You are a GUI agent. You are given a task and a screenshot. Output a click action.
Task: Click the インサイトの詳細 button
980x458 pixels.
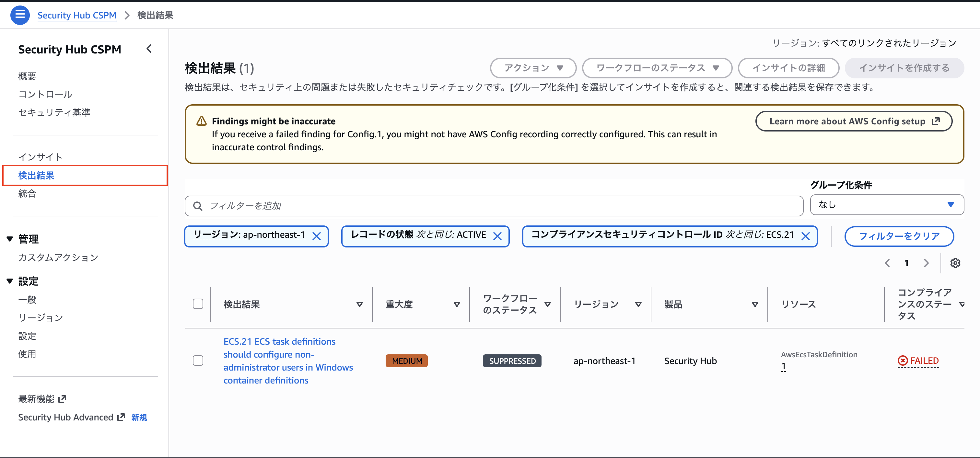(788, 68)
